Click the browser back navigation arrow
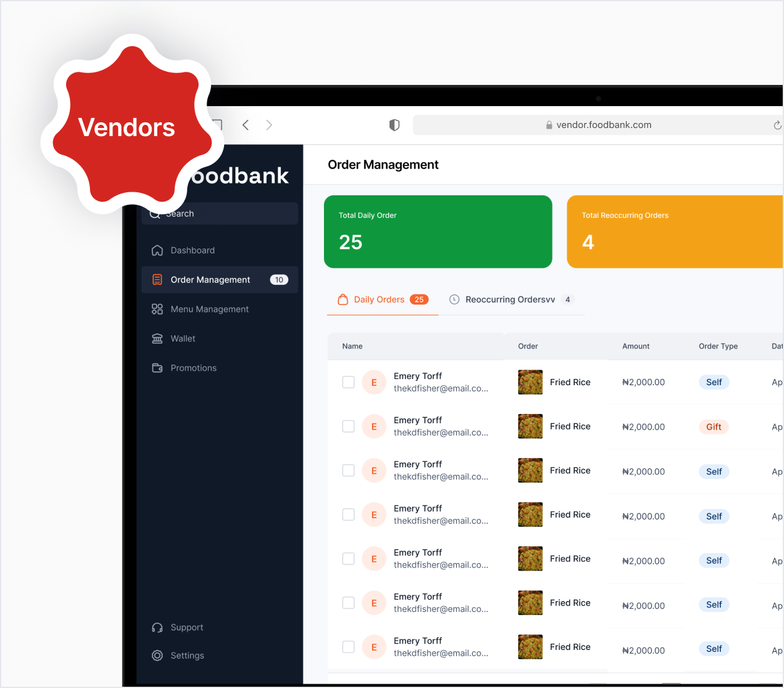784x688 pixels. click(245, 124)
